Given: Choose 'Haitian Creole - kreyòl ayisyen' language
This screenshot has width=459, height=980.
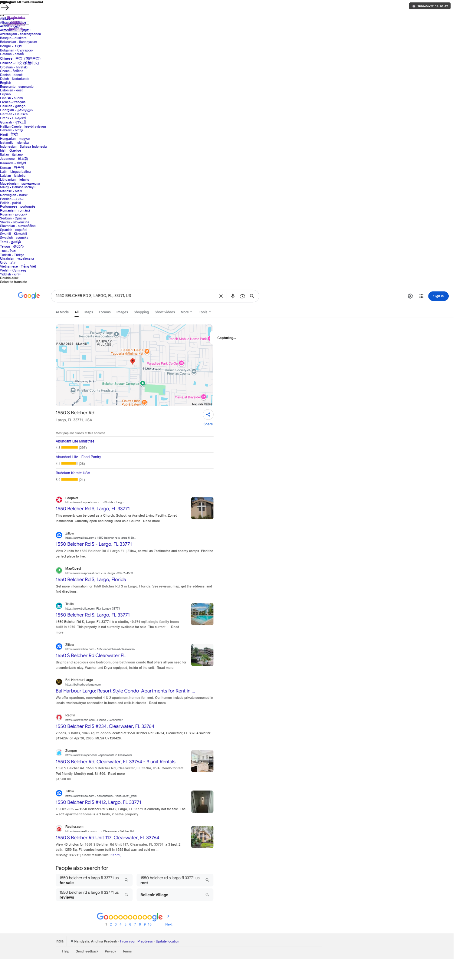Looking at the screenshot, I should click(x=23, y=127).
